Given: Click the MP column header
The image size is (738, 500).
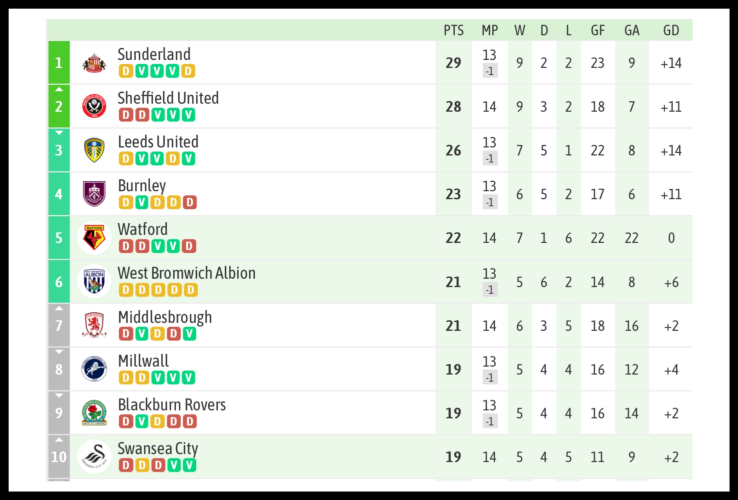Looking at the screenshot, I should coord(489,30).
